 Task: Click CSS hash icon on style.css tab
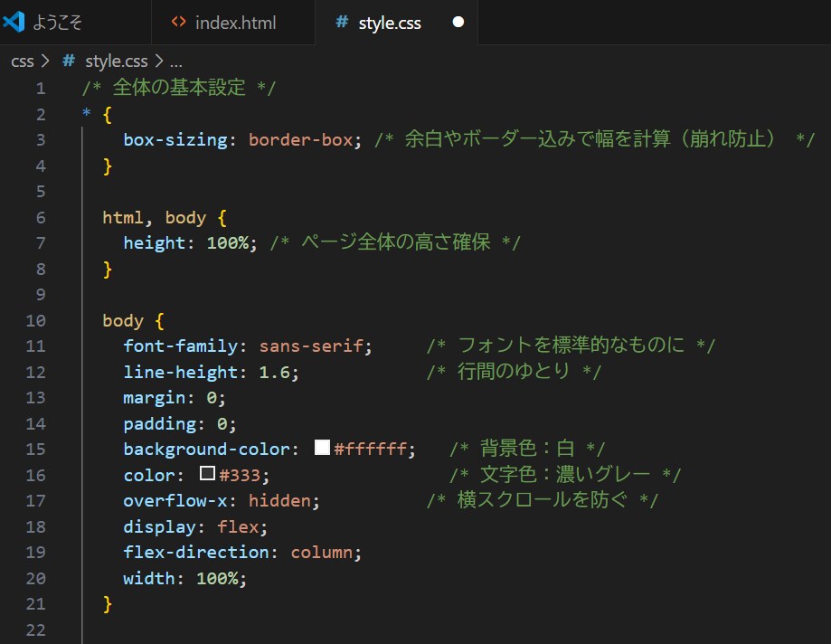[x=342, y=23]
